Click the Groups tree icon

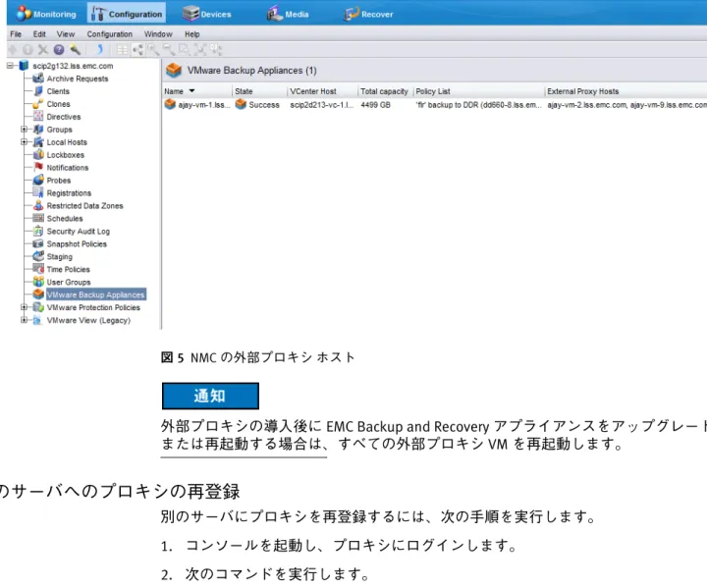click(38, 130)
